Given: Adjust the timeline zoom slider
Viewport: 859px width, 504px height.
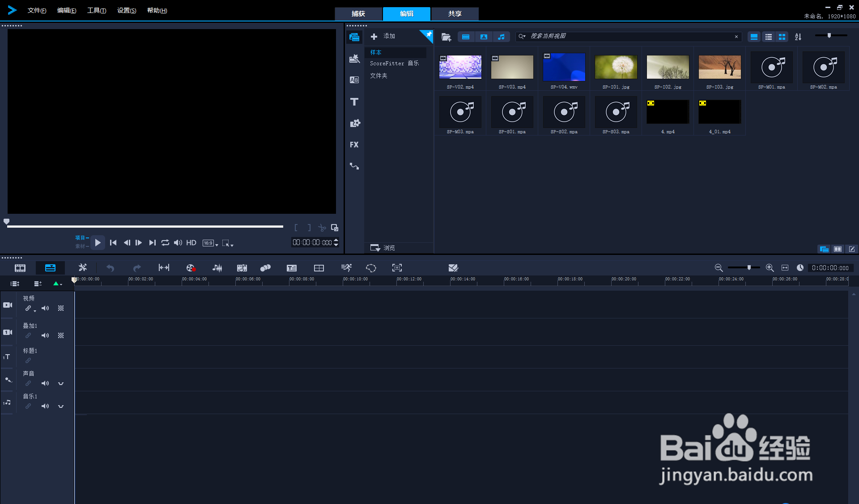Looking at the screenshot, I should [748, 267].
